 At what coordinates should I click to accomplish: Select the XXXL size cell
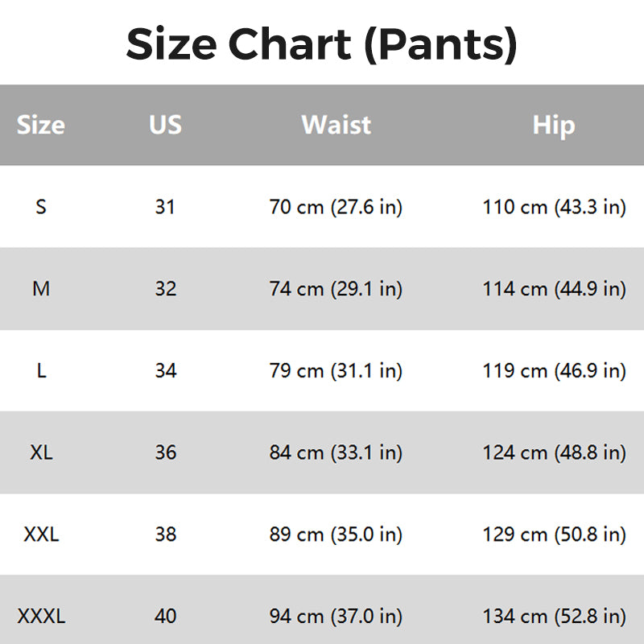41,617
